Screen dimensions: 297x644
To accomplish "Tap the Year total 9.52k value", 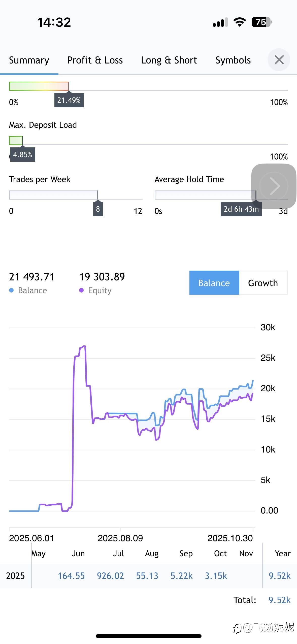I will pyautogui.click(x=280, y=576).
